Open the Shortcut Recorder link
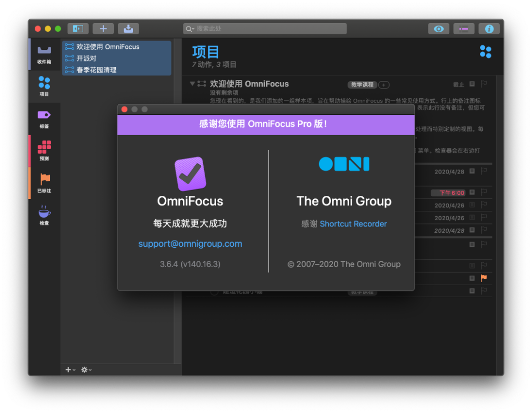 click(353, 224)
